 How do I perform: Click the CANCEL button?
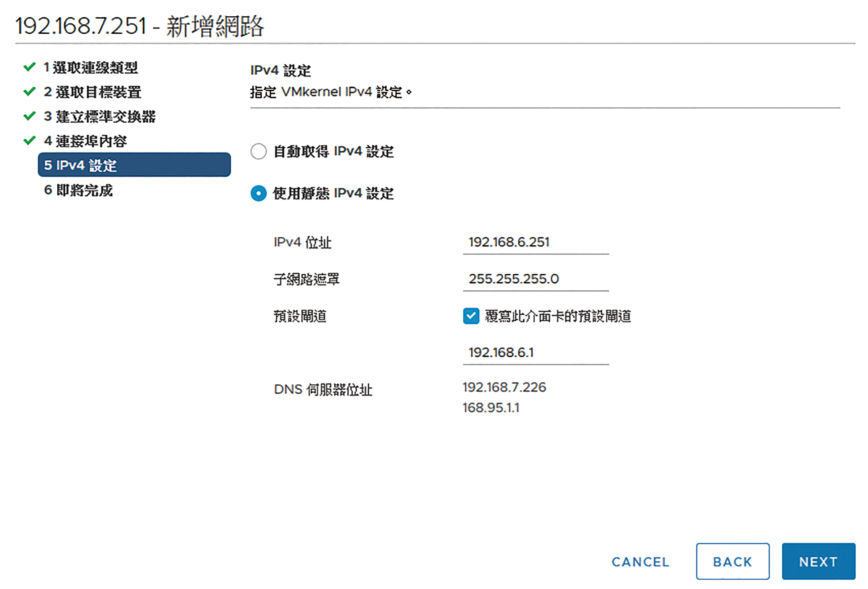641,562
